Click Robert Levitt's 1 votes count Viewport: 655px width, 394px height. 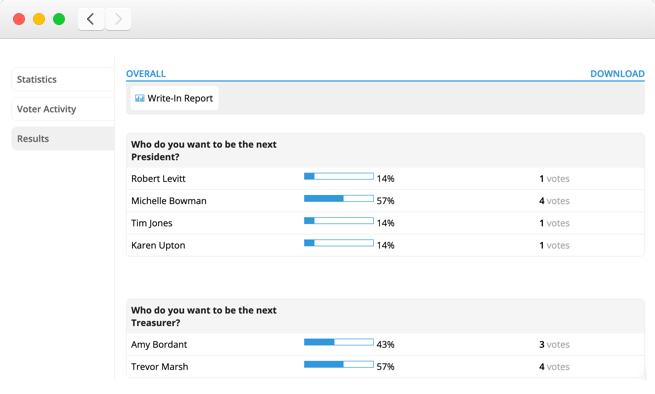[554, 179]
